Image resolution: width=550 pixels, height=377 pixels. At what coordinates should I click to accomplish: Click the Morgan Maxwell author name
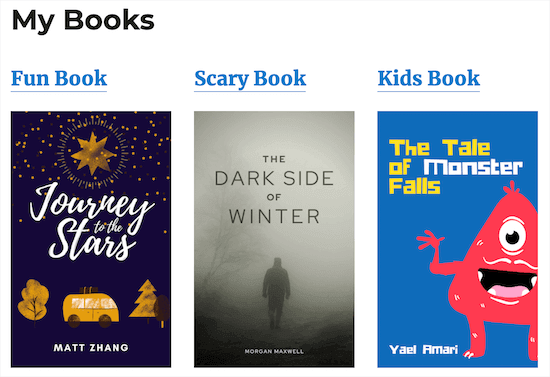(x=274, y=351)
